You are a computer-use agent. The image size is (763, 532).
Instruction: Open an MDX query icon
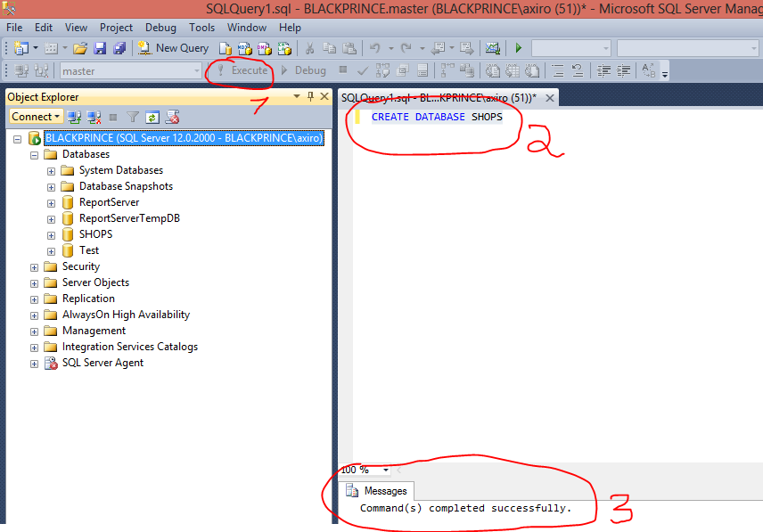tap(245, 48)
